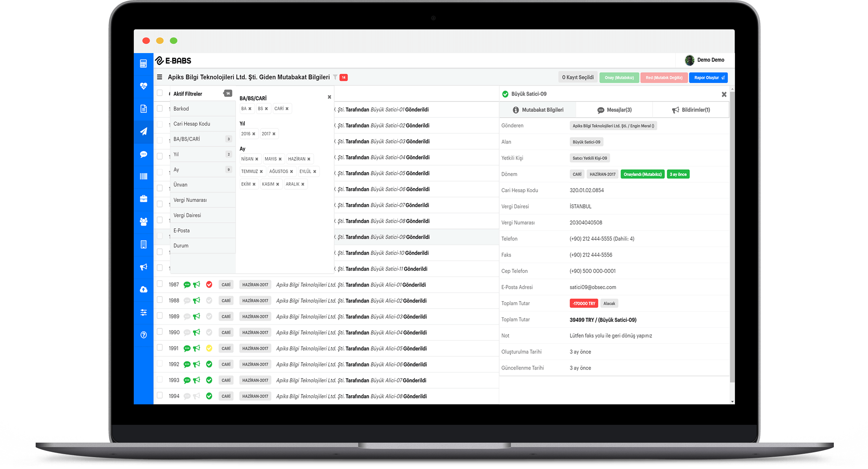Open the chat bubble sidebar icon

(x=143, y=154)
